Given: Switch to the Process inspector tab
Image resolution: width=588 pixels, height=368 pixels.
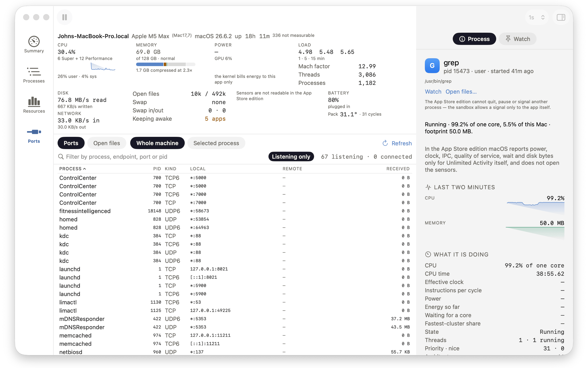Looking at the screenshot, I should click(x=474, y=39).
